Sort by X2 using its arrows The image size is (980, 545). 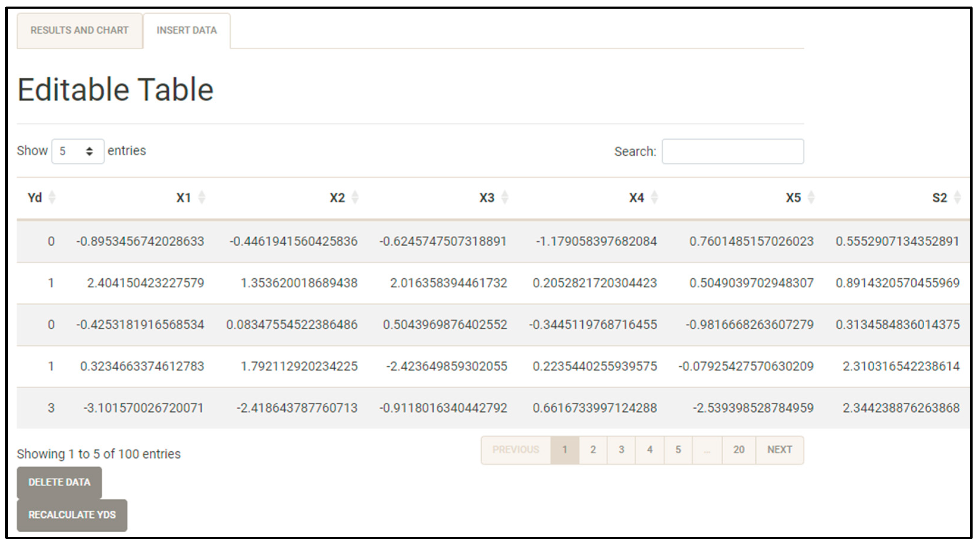click(x=355, y=197)
